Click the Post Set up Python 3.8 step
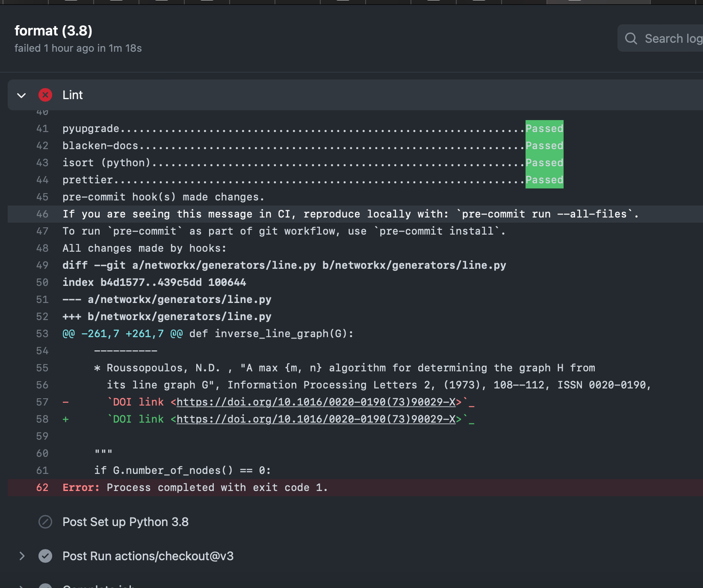 (x=125, y=522)
